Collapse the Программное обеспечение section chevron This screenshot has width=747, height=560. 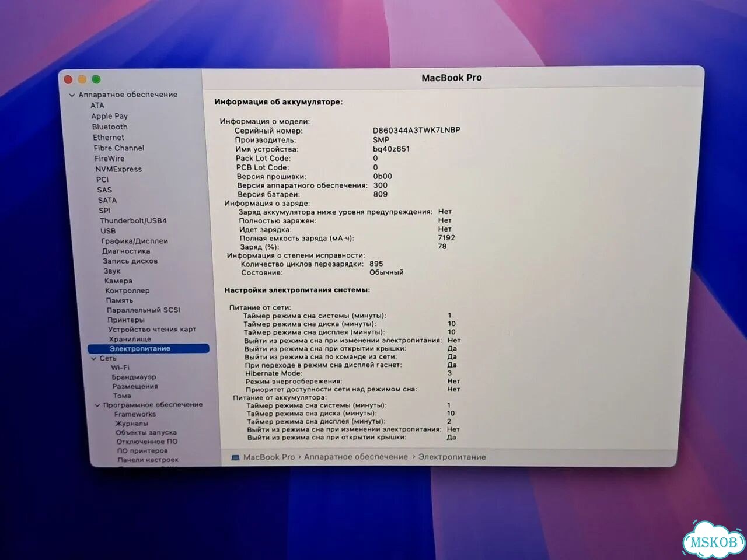pos(97,405)
